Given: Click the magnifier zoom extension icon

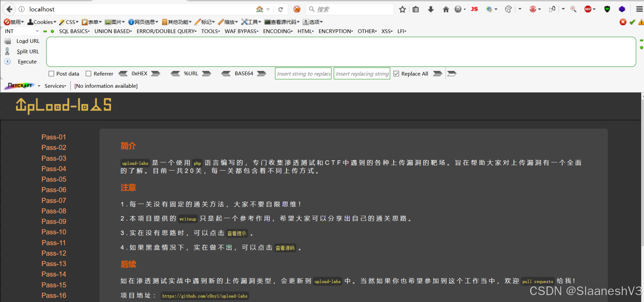Looking at the screenshot, I should pyautogui.click(x=573, y=9).
